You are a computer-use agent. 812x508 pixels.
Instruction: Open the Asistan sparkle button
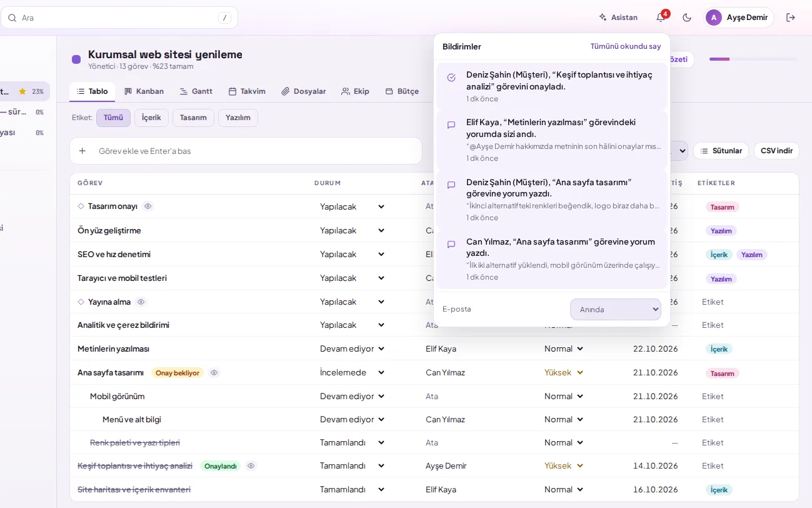coord(618,18)
